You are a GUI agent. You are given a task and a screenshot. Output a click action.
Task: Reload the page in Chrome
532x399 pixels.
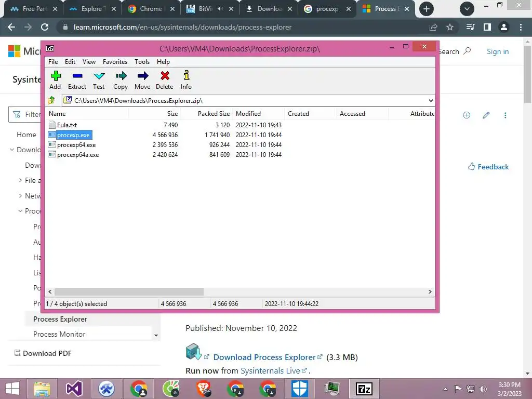pyautogui.click(x=45, y=27)
